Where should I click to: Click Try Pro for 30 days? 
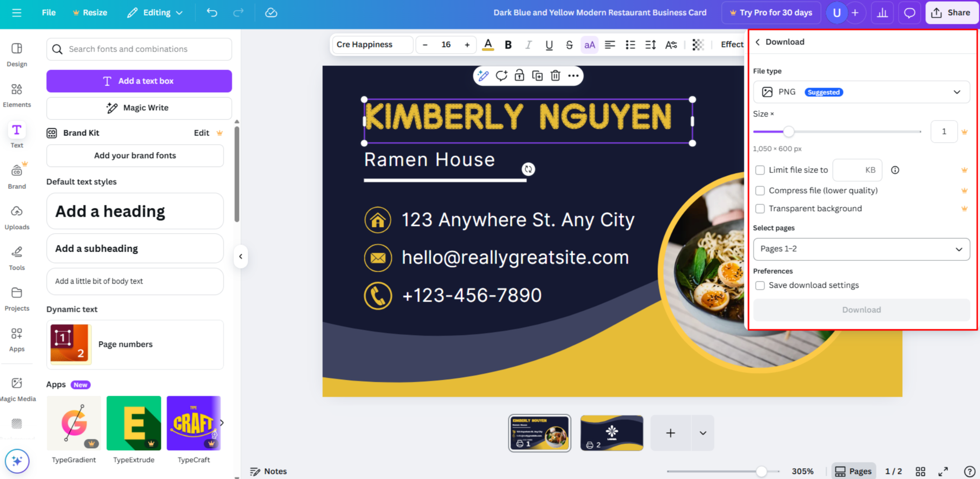click(771, 12)
